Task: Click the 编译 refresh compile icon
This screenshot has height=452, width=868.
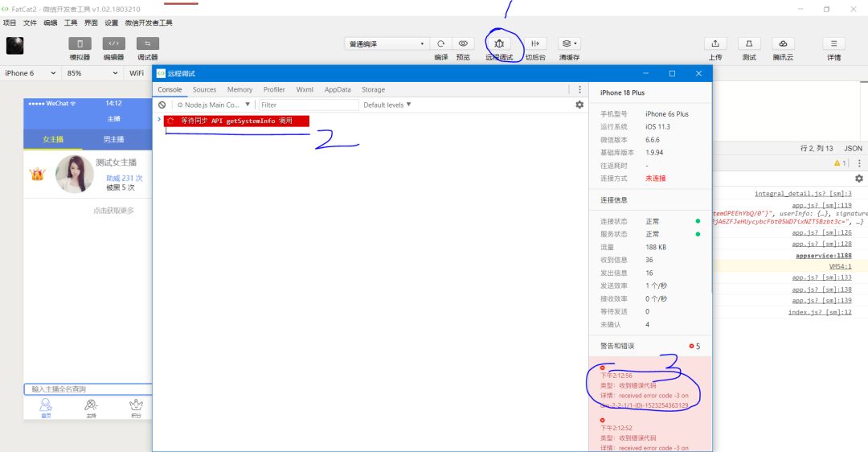Action: [440, 43]
